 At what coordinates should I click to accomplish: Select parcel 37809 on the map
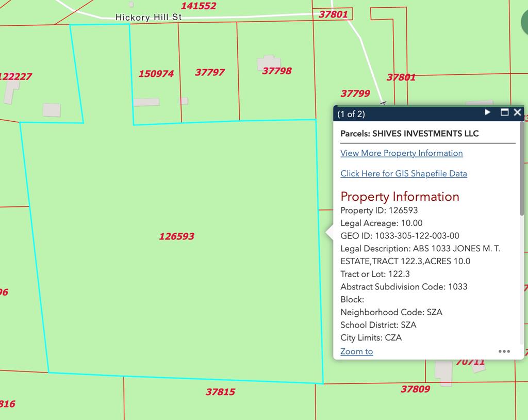[415, 389]
